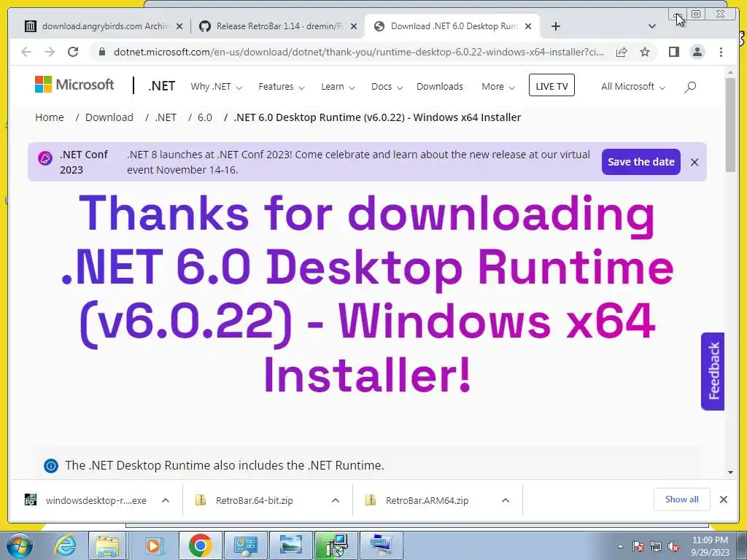The height and width of the screenshot is (560, 747).
Task: Click the LIVE TV button
Action: point(551,85)
